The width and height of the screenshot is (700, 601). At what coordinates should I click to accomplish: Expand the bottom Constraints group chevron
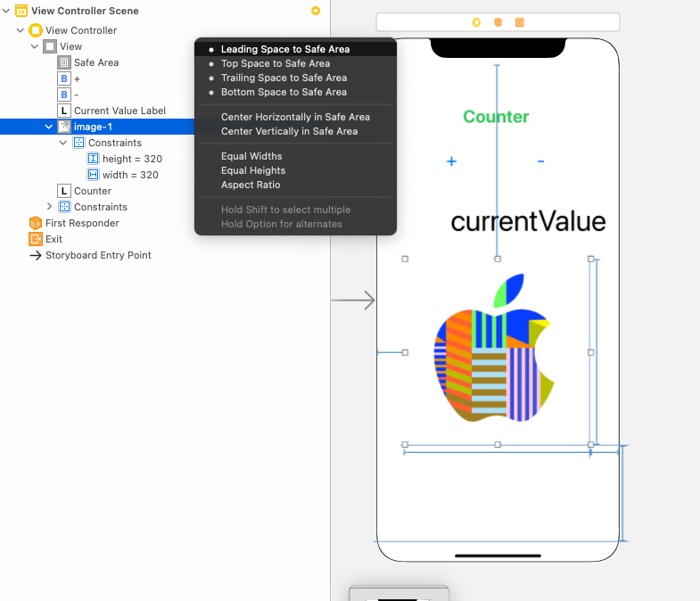(x=49, y=207)
